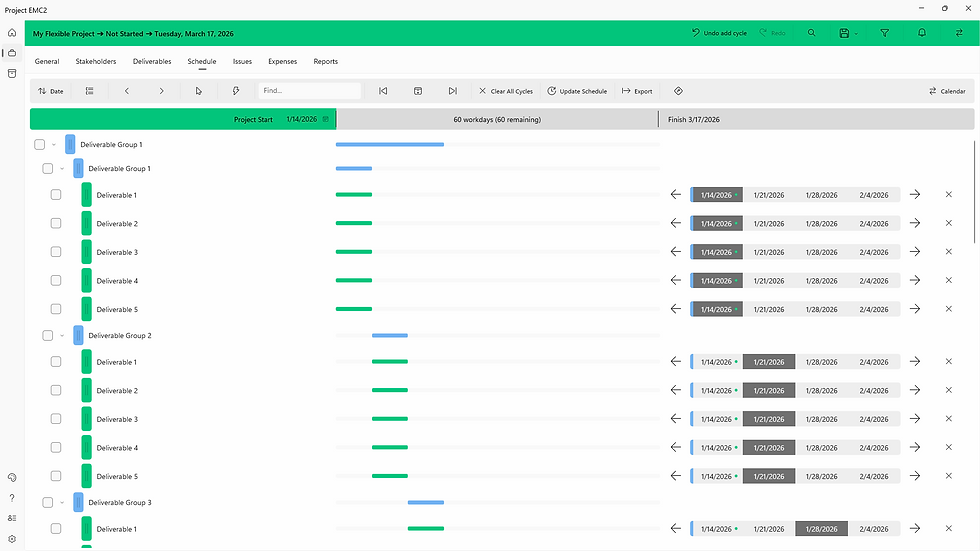
Task: Collapse nested Deliverable Group 1 chevron
Action: click(62, 168)
